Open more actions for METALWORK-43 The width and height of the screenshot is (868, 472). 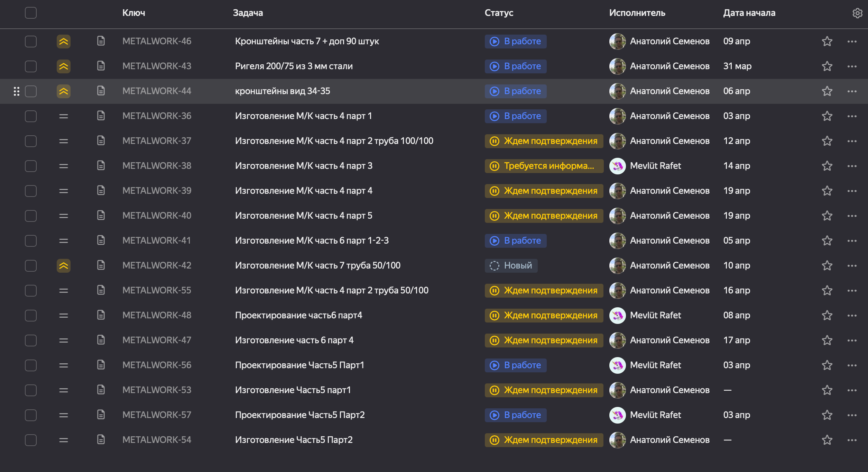[x=852, y=66]
